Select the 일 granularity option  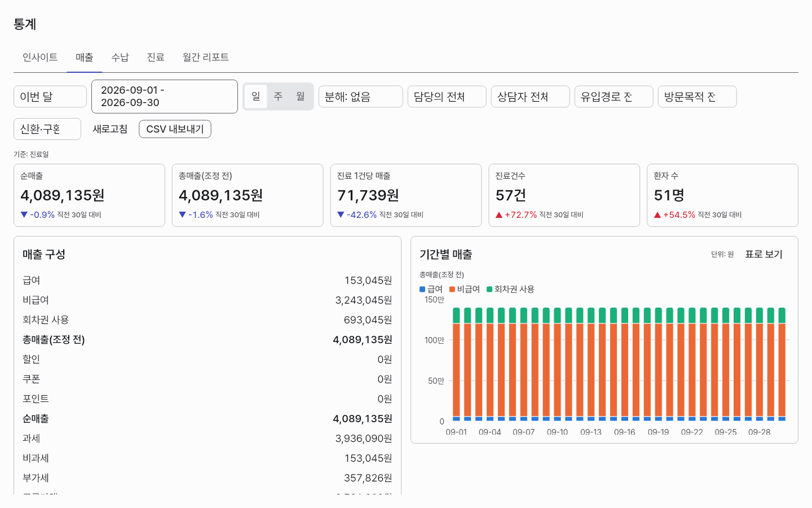pos(256,97)
